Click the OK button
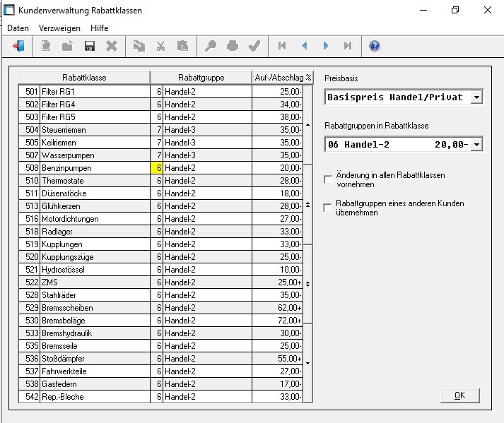This screenshot has width=504, height=423. (x=460, y=395)
